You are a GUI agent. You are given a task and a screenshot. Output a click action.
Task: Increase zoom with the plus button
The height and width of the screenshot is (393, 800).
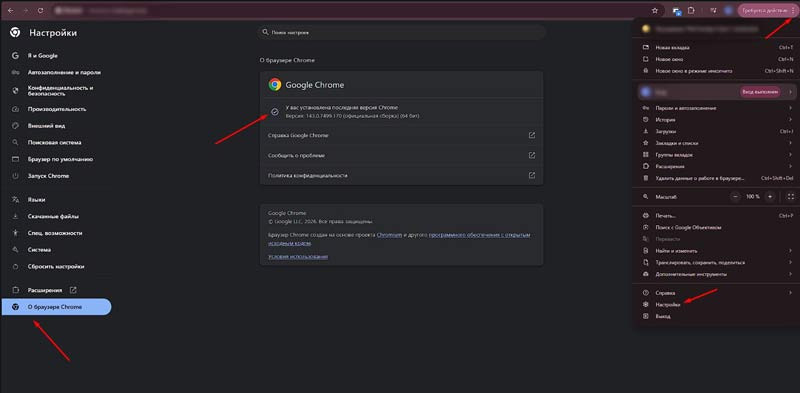click(770, 196)
